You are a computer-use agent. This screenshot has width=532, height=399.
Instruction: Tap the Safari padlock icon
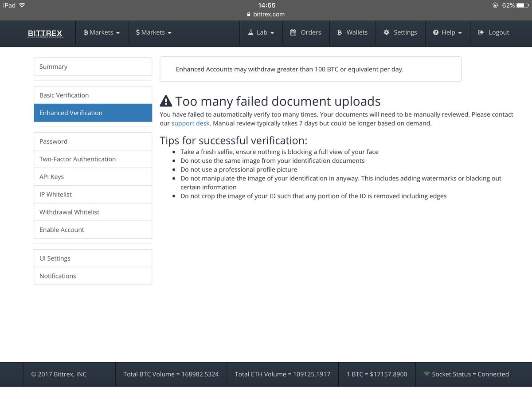(x=248, y=14)
